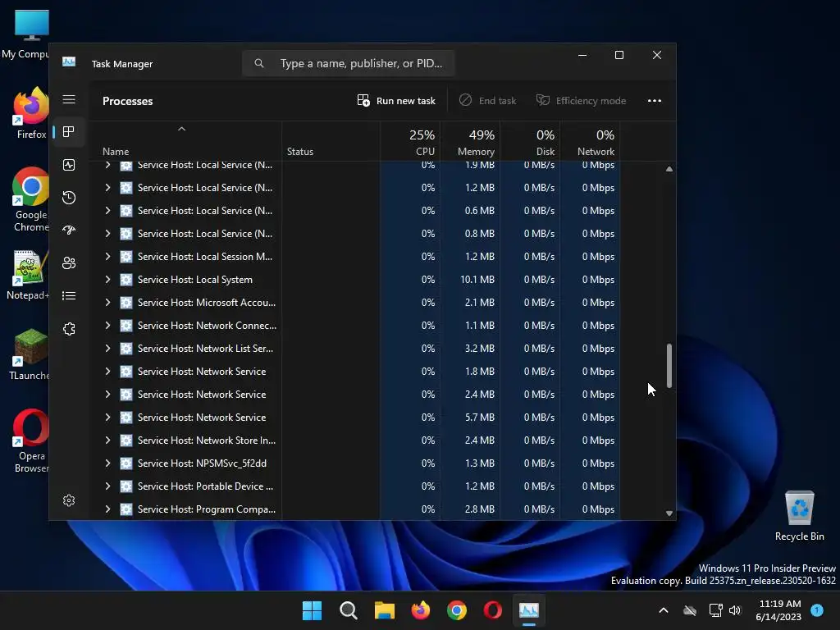This screenshot has width=840, height=630.
Task: Click the 3.2 MB memory value
Action: coord(479,349)
